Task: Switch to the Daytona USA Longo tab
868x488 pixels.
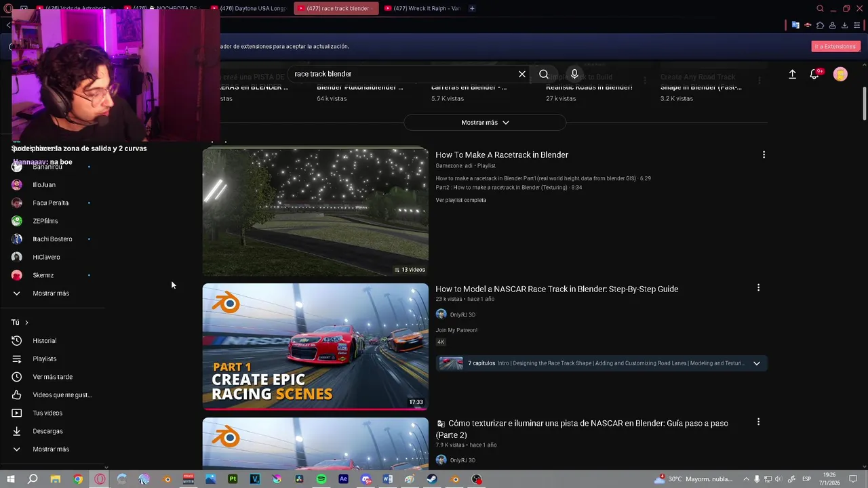Action: pyautogui.click(x=249, y=8)
